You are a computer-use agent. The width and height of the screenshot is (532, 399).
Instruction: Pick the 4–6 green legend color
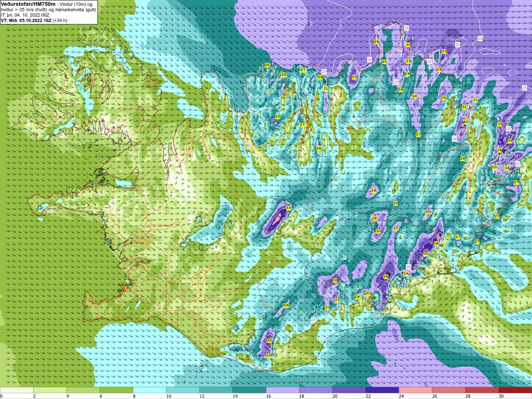click(x=83, y=390)
